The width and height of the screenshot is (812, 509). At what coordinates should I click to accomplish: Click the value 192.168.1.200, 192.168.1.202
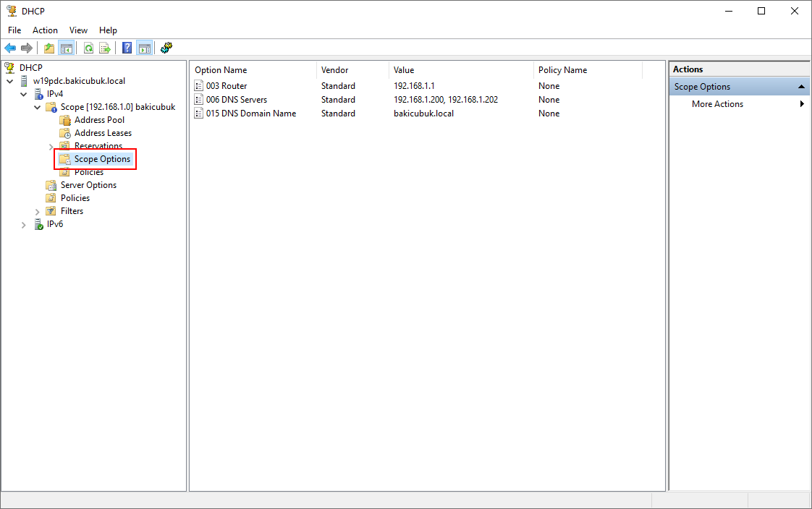coord(445,99)
